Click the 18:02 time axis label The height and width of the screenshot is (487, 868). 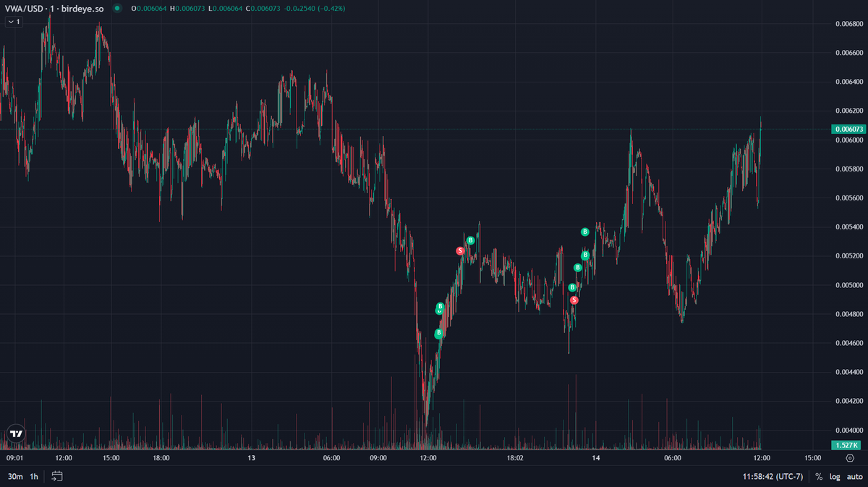[515, 458]
